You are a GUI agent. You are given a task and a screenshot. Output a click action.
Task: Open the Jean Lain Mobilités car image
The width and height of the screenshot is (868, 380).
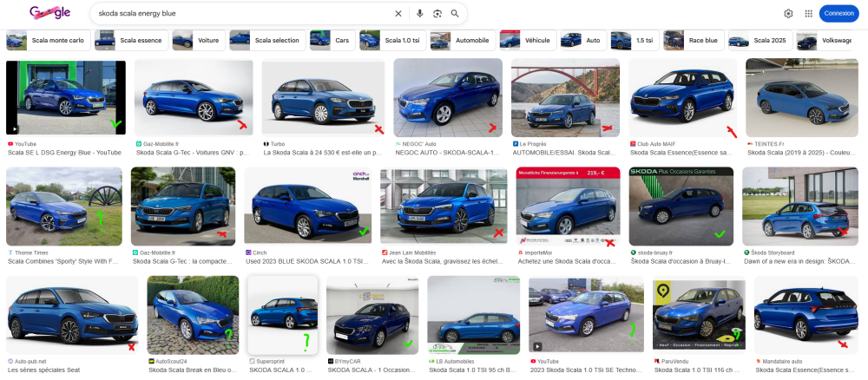444,206
